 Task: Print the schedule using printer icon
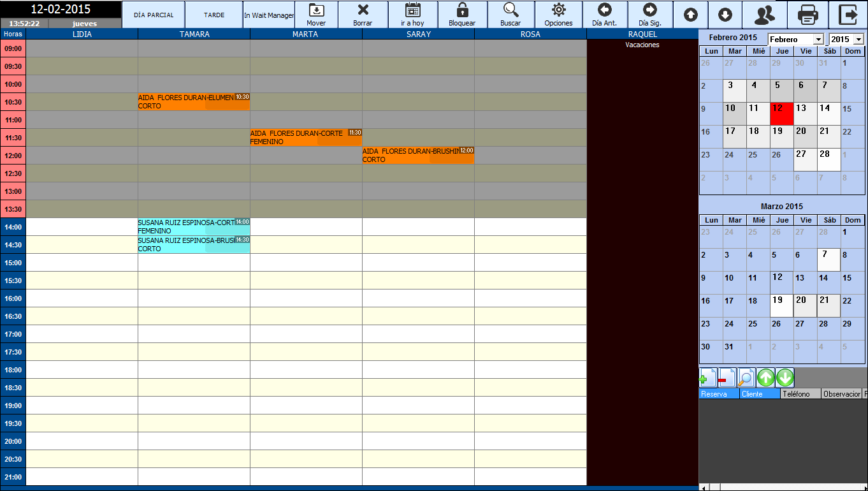tap(808, 15)
